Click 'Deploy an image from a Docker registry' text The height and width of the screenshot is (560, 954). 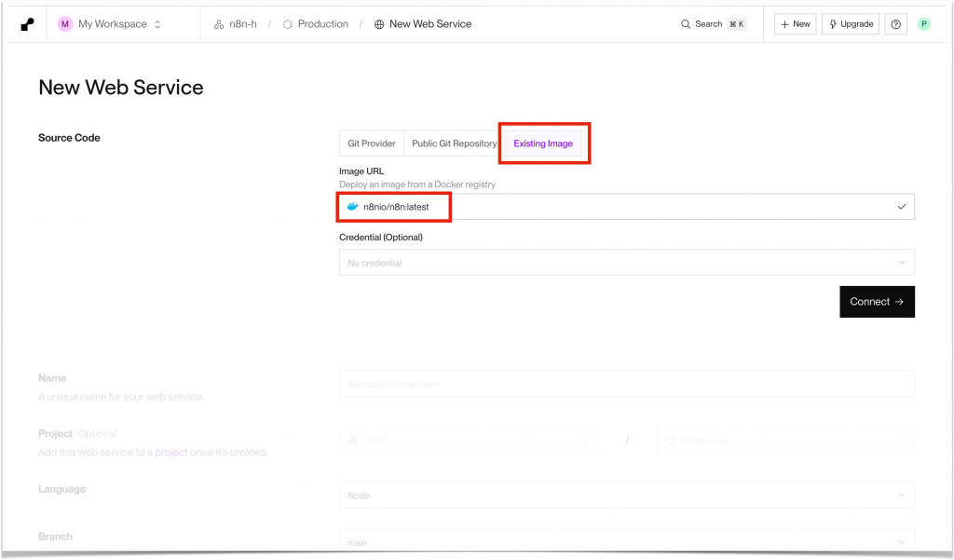tap(417, 184)
